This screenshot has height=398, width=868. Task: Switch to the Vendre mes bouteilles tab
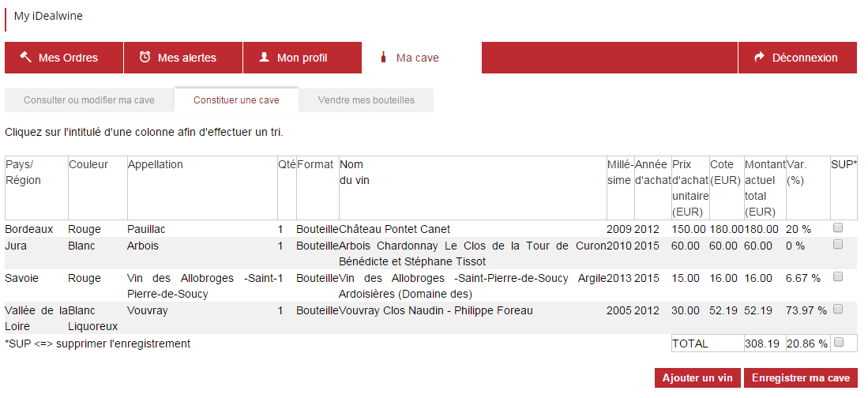click(x=366, y=100)
